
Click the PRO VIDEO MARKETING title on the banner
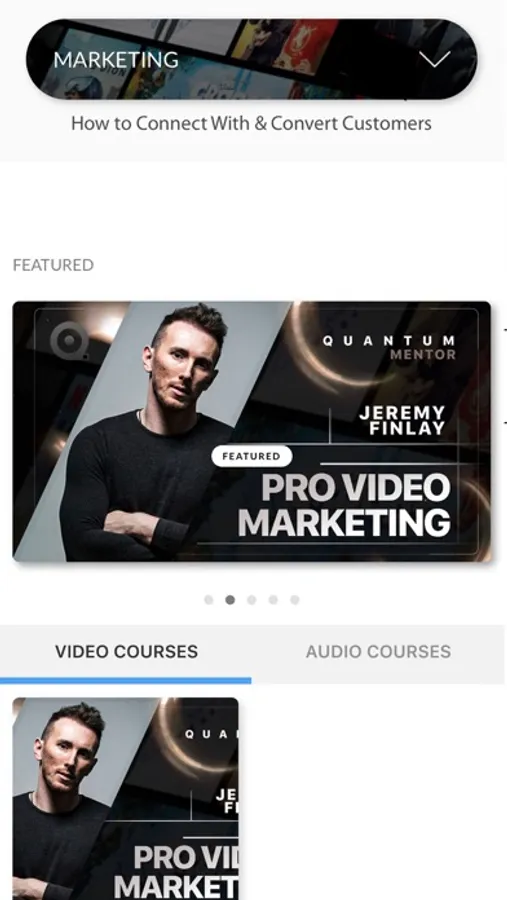[x=345, y=505]
